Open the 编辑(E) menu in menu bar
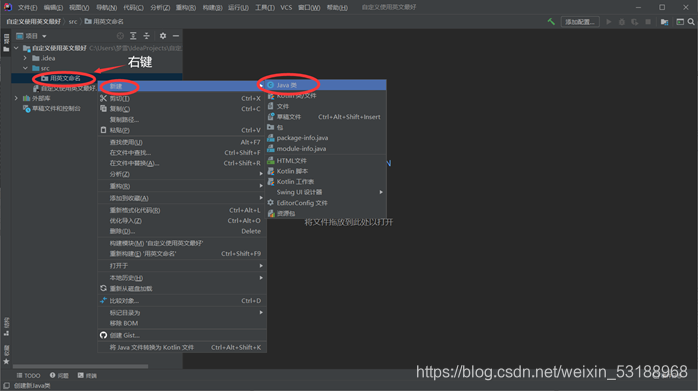The height and width of the screenshot is (391, 698). point(53,8)
